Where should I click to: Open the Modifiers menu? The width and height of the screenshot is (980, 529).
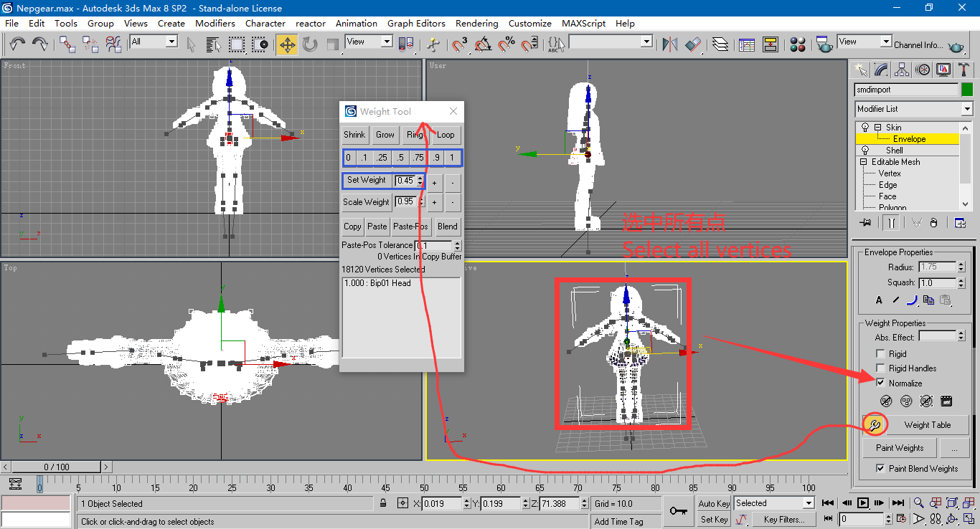(215, 23)
